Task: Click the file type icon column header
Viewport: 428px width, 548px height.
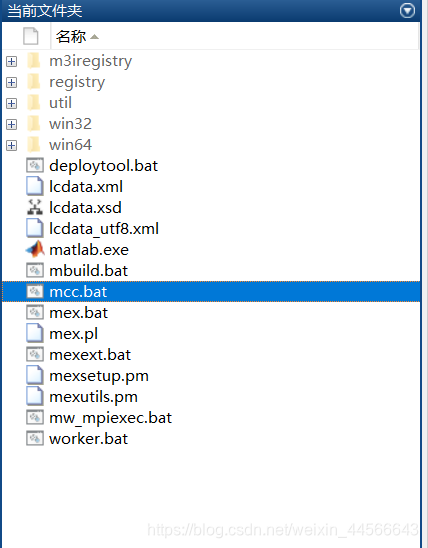Action: [30, 36]
